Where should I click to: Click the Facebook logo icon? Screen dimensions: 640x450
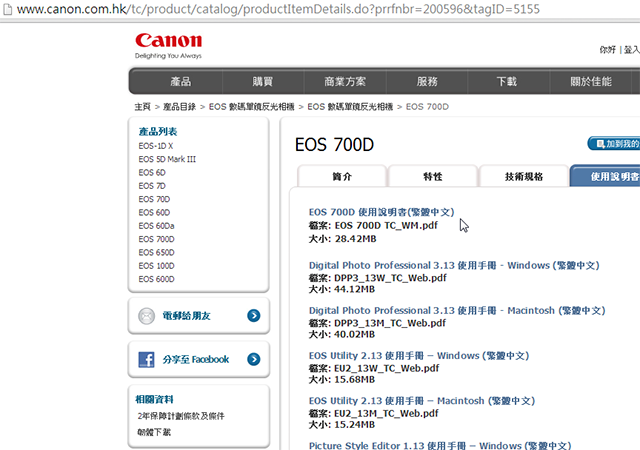coord(147,359)
